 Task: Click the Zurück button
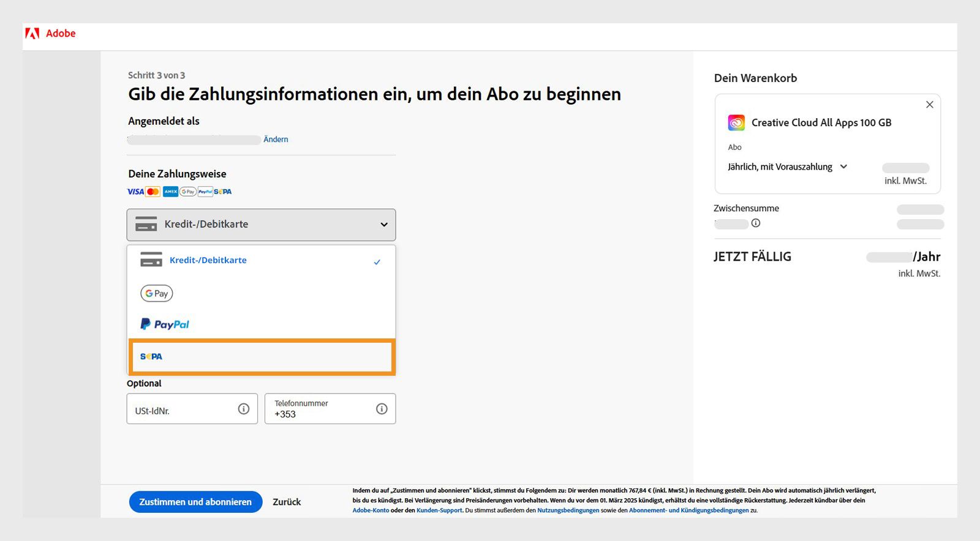[x=287, y=502]
